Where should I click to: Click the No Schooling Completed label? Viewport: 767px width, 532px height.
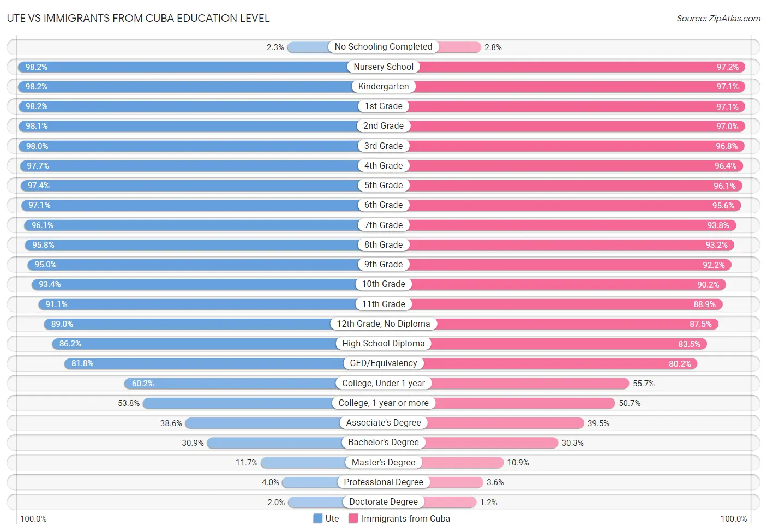pos(383,47)
